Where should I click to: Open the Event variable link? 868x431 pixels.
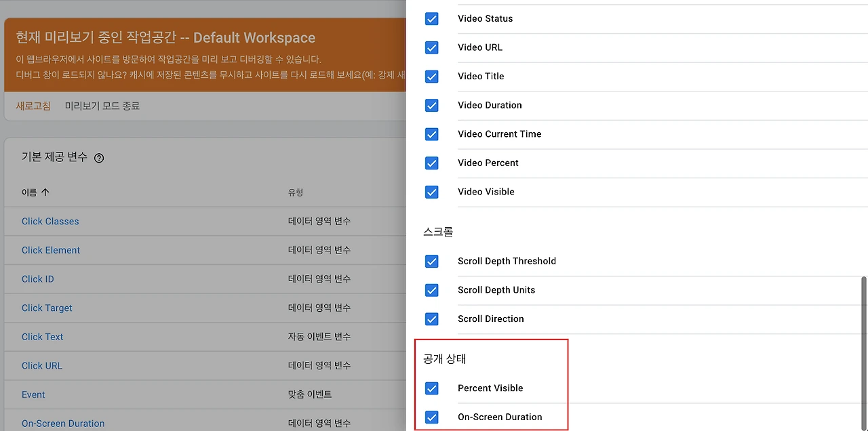point(33,394)
